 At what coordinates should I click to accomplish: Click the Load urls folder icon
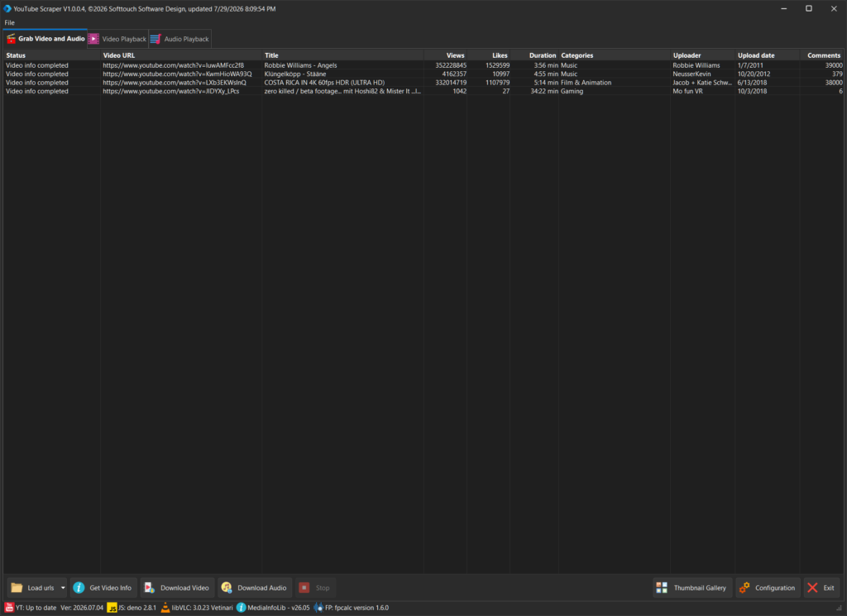coord(17,587)
